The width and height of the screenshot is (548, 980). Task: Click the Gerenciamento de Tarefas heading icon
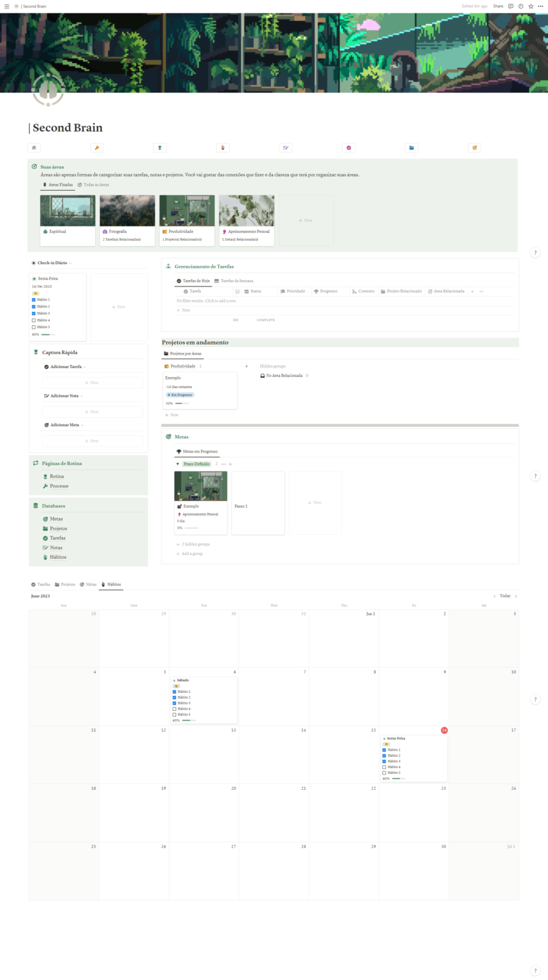pos(168,266)
